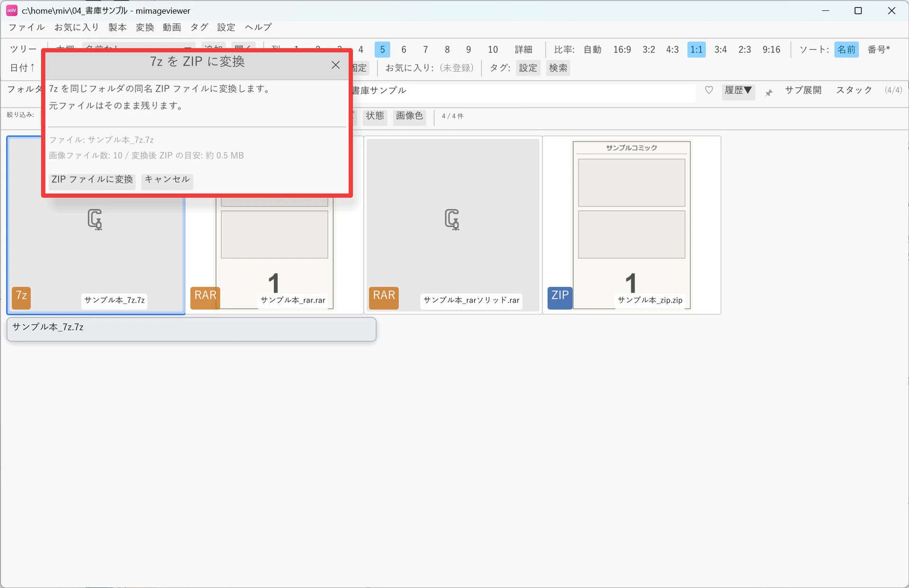This screenshot has width=909, height=588.
Task: Set column count to 5
Action: click(383, 49)
